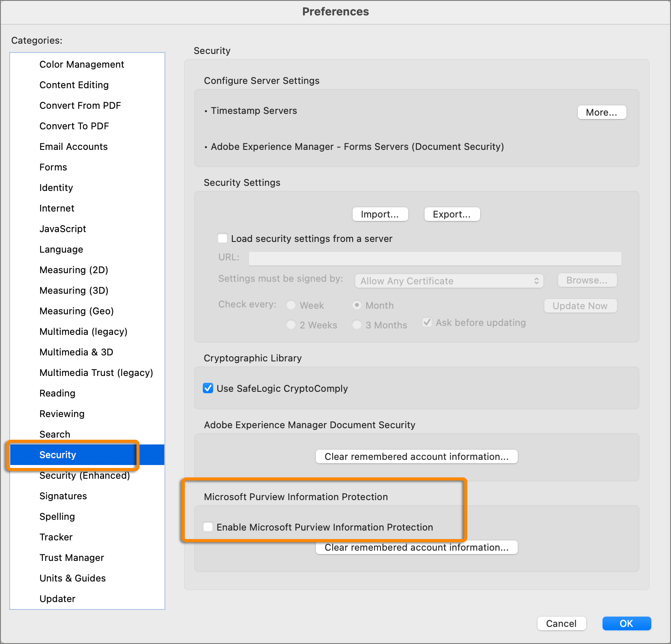Go to the Identity preferences category
The width and height of the screenshot is (671, 644).
tap(56, 188)
